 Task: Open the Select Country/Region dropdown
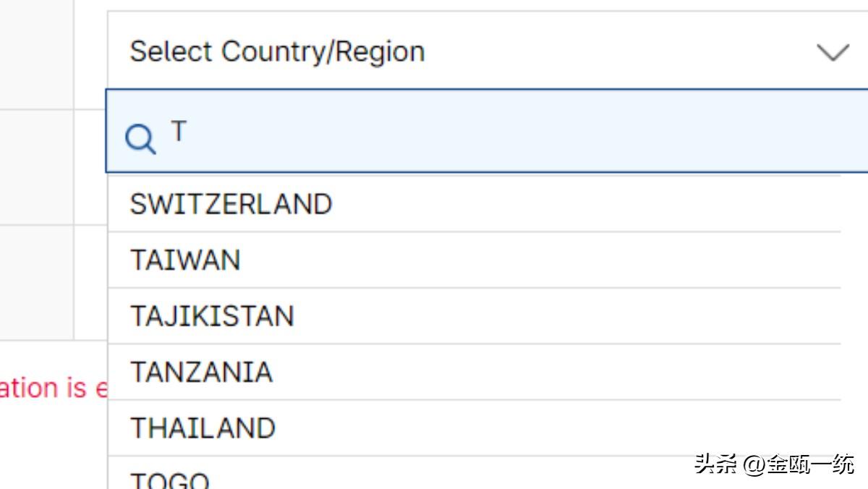477,51
